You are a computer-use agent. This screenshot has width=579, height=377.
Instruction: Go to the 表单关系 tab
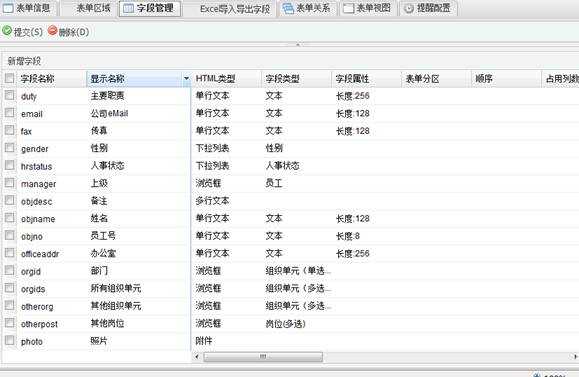click(x=307, y=8)
